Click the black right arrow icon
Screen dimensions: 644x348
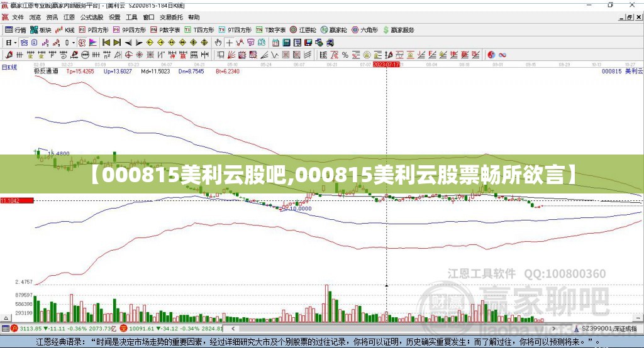tap(139, 43)
